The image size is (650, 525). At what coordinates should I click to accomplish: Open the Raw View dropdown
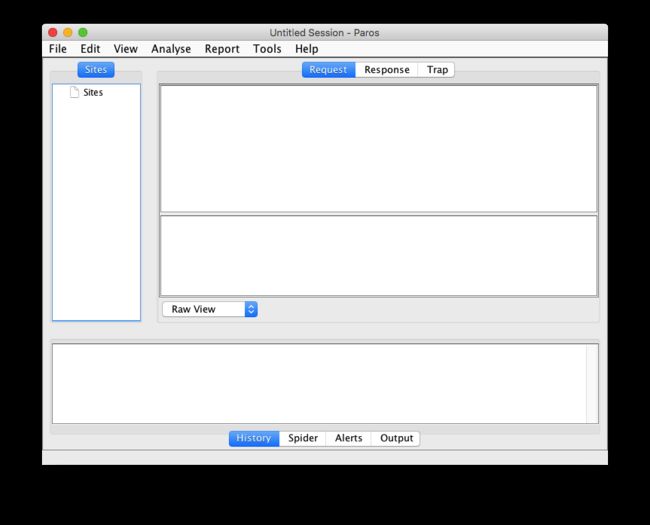[210, 309]
